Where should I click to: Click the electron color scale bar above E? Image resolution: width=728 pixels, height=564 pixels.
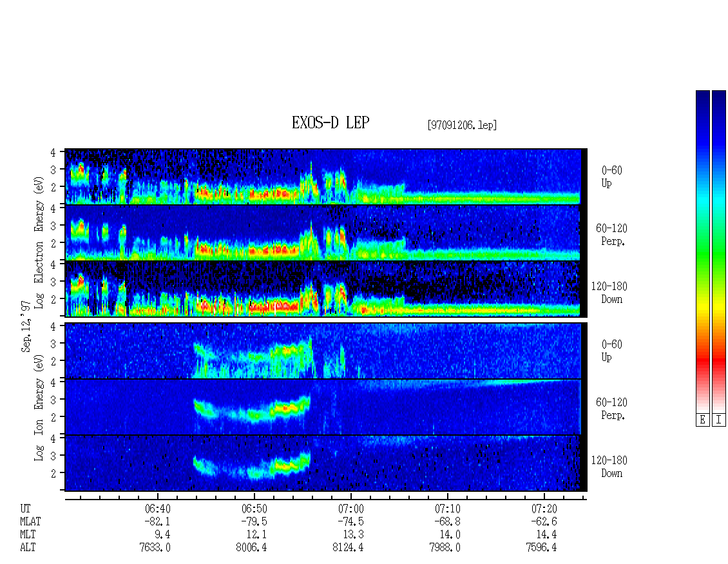(x=702, y=251)
